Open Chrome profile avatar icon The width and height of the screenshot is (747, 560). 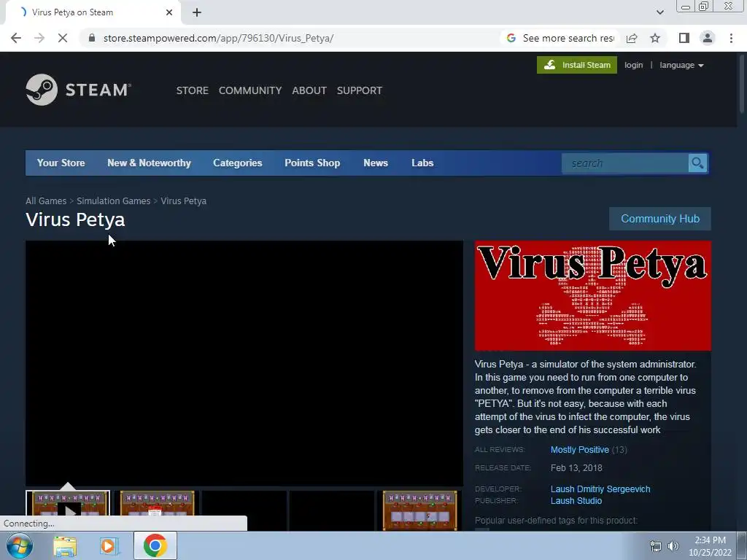point(708,38)
